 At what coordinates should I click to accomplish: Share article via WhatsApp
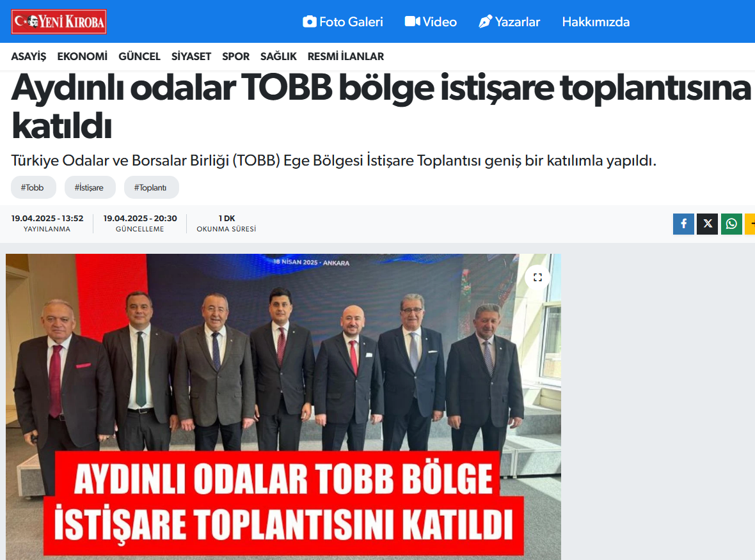tap(731, 224)
